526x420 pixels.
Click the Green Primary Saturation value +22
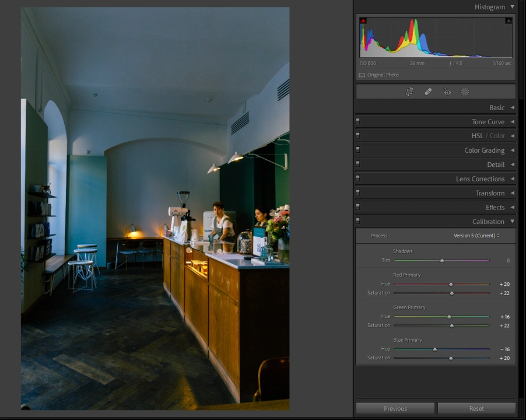click(504, 325)
